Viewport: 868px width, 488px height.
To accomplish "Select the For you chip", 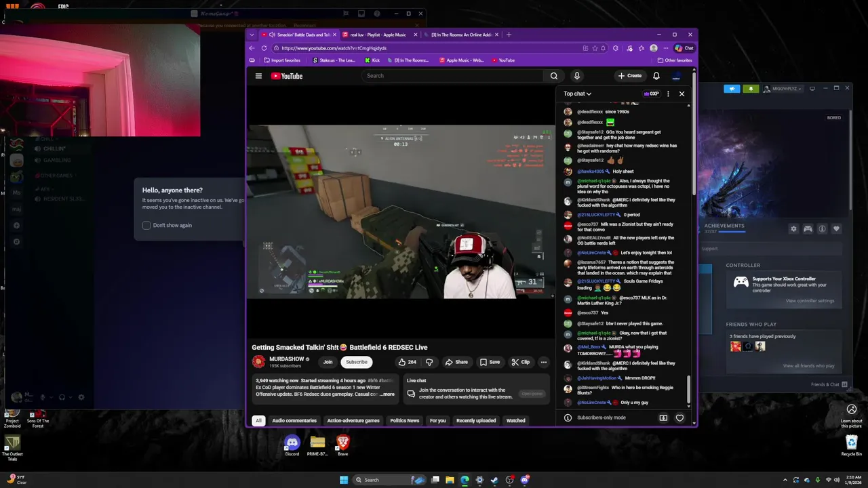I will coord(438,420).
